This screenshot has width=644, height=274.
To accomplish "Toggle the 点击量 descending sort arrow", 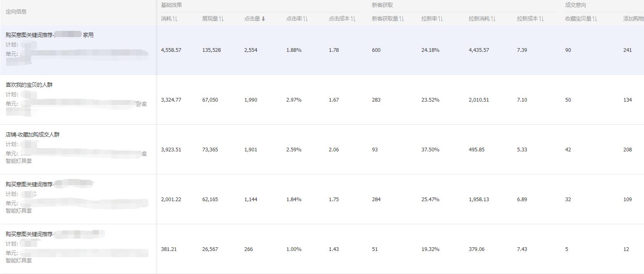I will pos(263,19).
